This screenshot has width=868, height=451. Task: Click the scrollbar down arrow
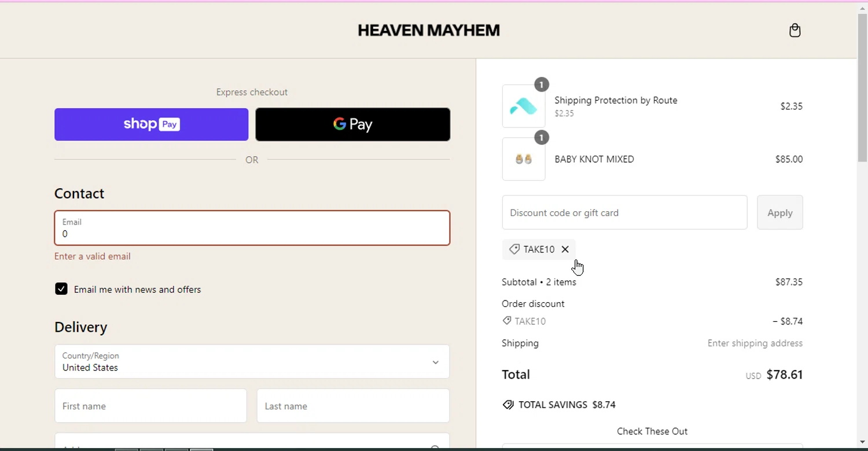click(x=863, y=443)
